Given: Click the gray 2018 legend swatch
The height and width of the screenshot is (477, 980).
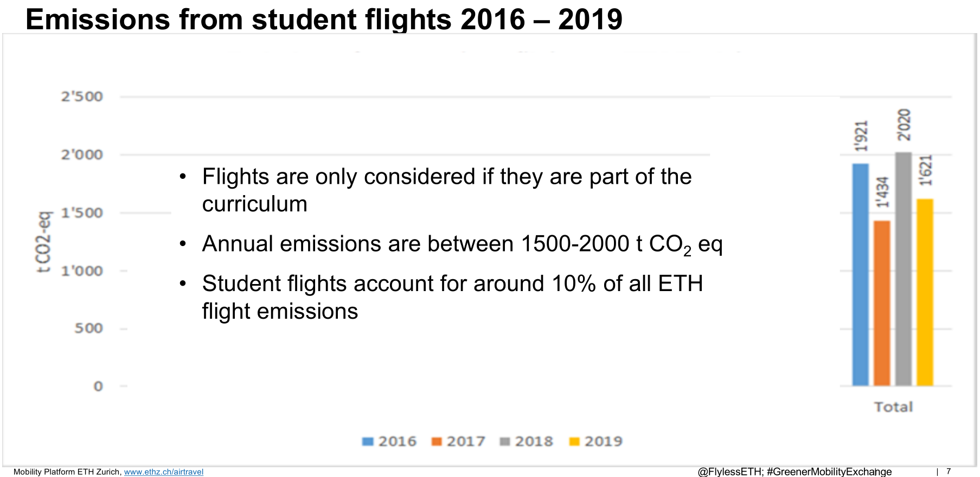Looking at the screenshot, I should (505, 442).
